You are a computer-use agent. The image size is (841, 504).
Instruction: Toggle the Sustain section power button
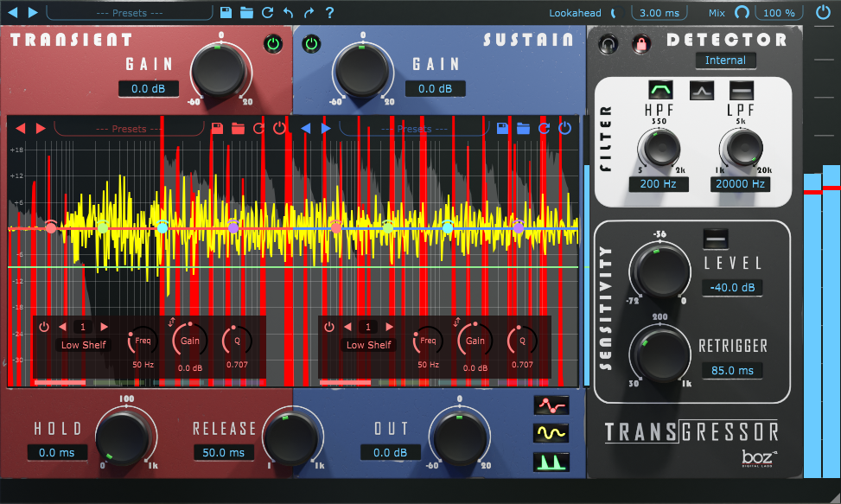(312, 43)
